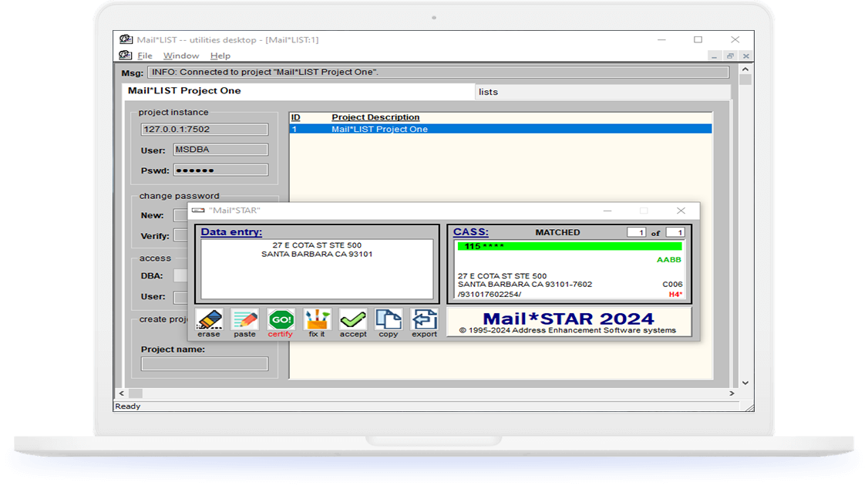Click the accept checkmark icon
This screenshot has height=486, width=868.
point(353,319)
